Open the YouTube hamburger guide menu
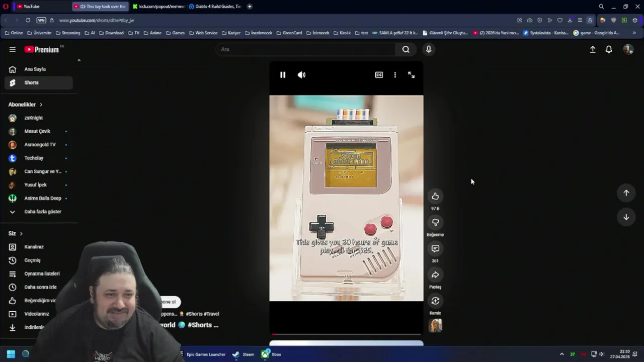 click(x=13, y=49)
